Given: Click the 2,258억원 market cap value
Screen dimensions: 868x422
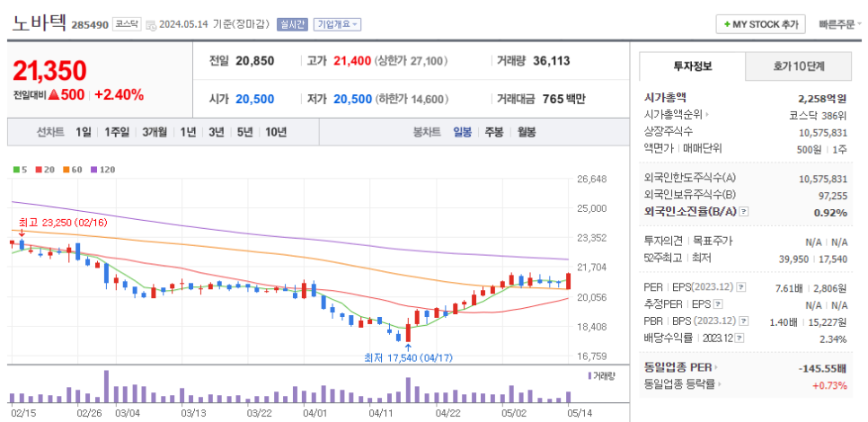Looking at the screenshot, I should [x=822, y=99].
